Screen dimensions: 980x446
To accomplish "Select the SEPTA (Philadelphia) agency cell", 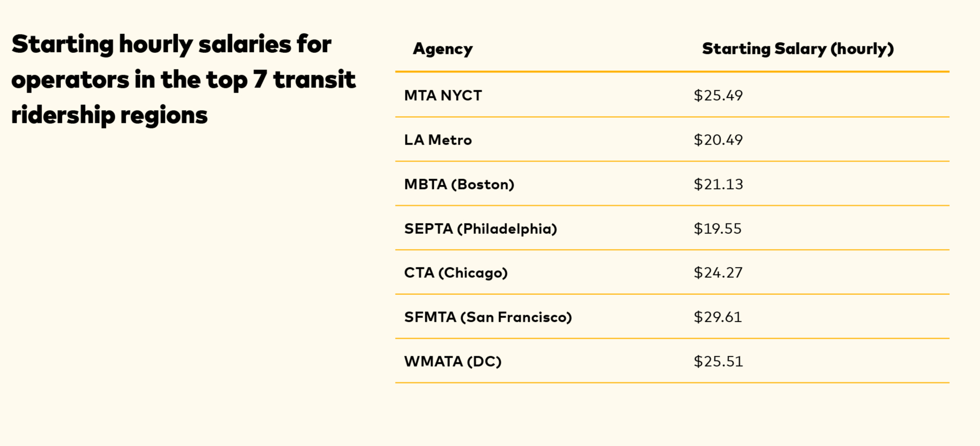I will [481, 229].
